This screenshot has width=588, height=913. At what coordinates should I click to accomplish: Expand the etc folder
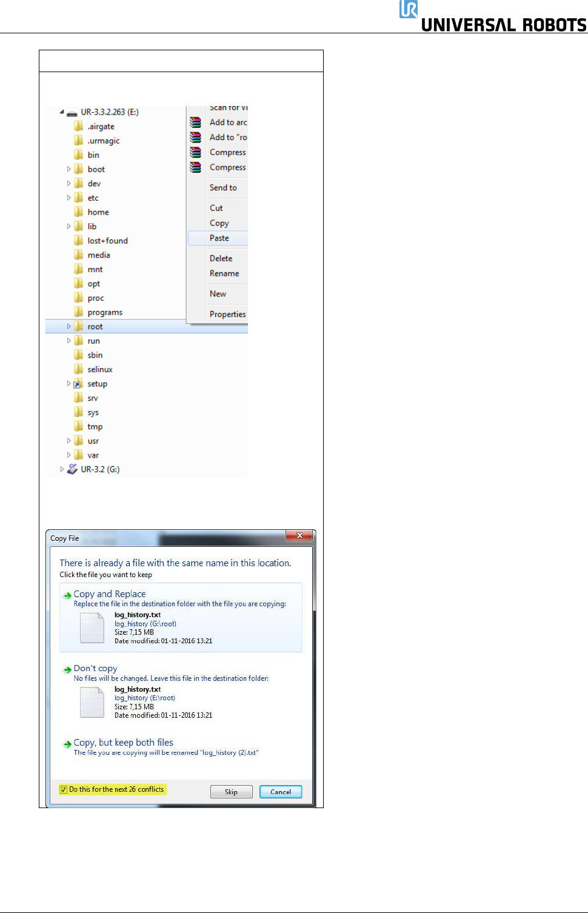pyautogui.click(x=68, y=198)
